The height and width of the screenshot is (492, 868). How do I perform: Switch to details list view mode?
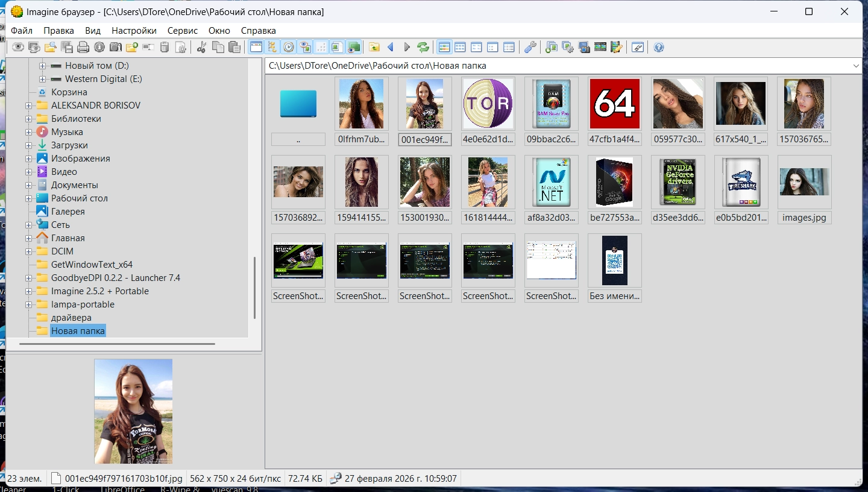coord(509,47)
